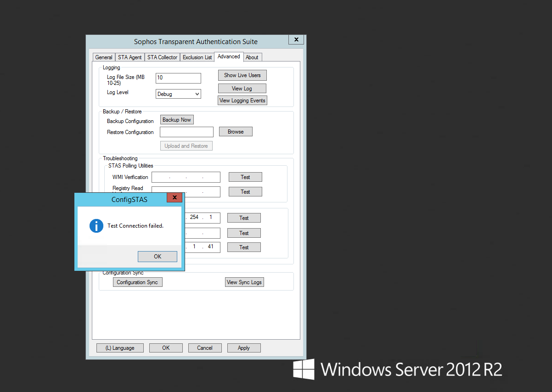The image size is (552, 392).
Task: Browse for a restore configuration file
Action: coord(236,132)
